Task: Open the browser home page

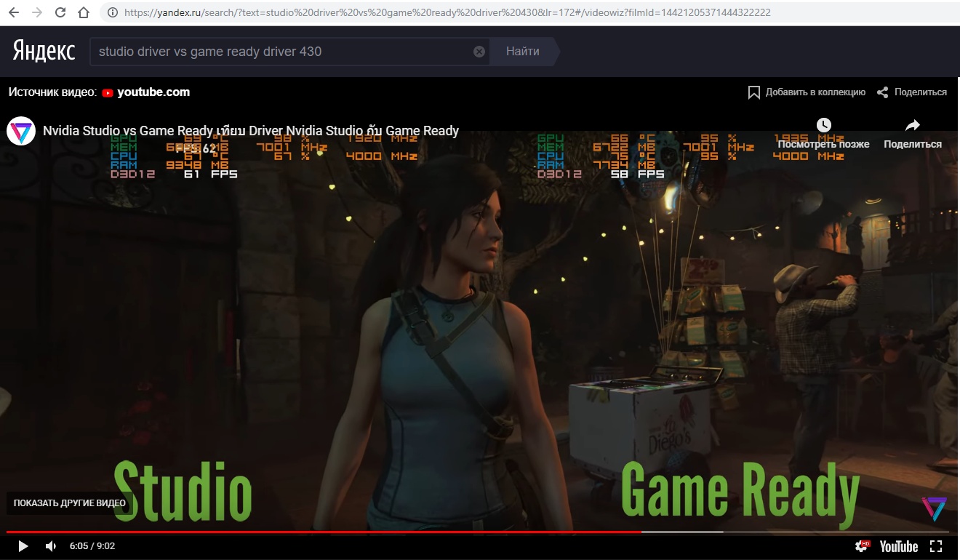Action: click(84, 12)
